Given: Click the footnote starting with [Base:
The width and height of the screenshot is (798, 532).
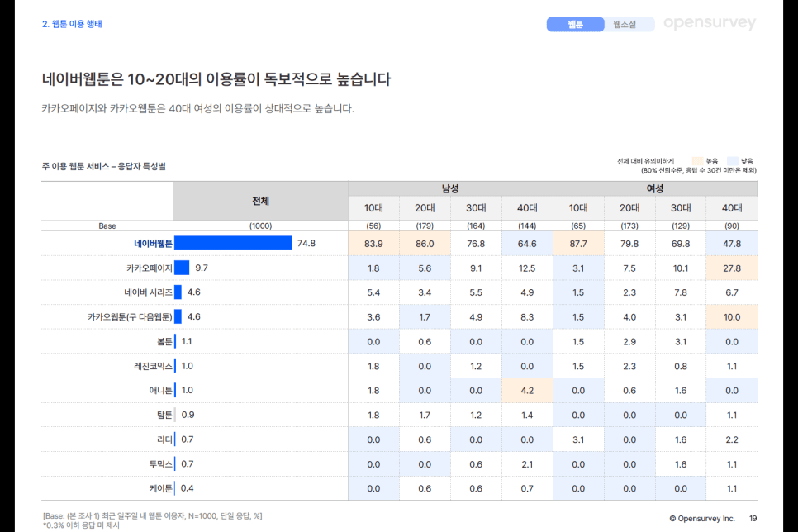Looking at the screenshot, I should (x=152, y=515).
